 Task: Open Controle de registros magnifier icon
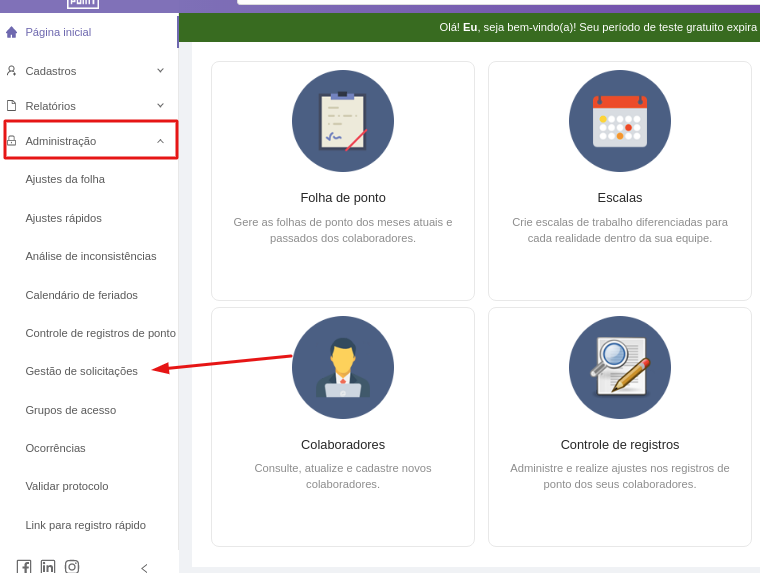(620, 367)
